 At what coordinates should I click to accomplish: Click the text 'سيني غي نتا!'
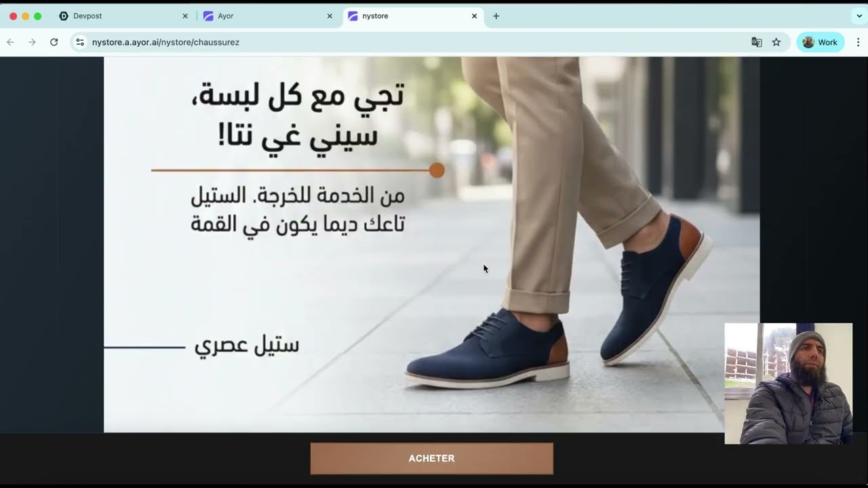[x=298, y=137]
